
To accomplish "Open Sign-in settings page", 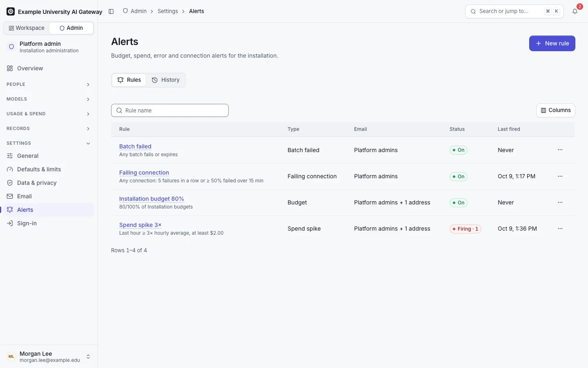I will coord(49,223).
